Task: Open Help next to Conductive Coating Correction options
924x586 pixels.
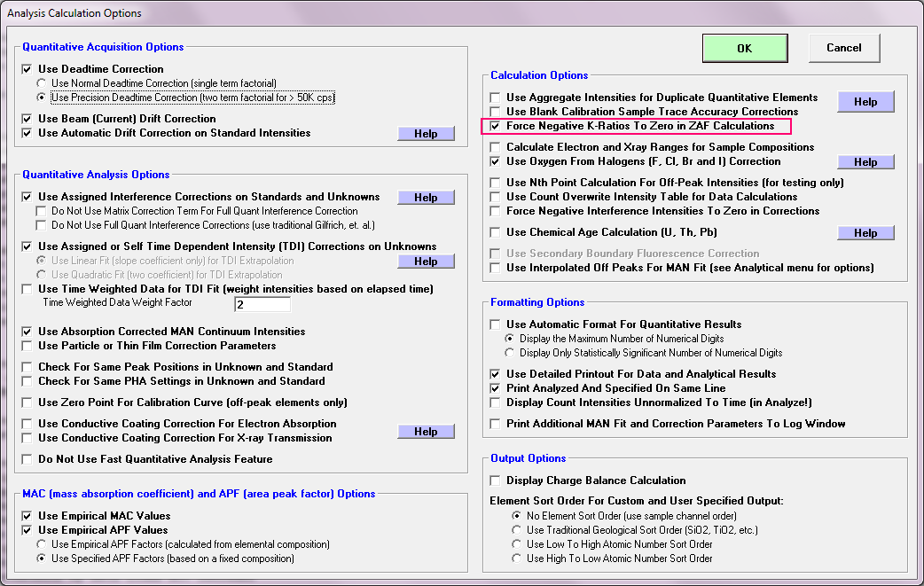Action: (426, 432)
